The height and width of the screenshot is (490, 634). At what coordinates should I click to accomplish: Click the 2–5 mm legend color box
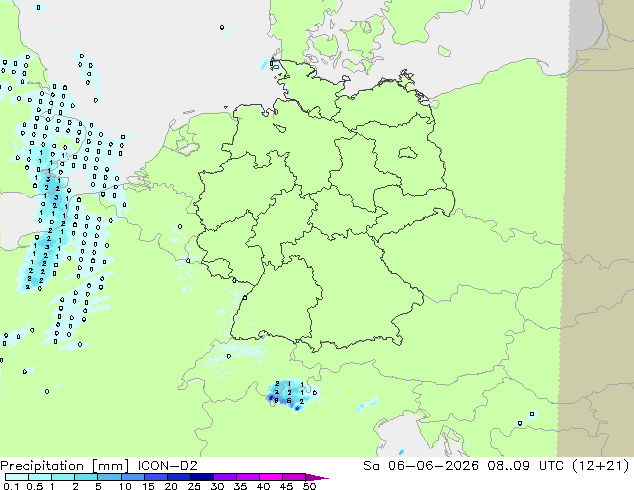86,477
